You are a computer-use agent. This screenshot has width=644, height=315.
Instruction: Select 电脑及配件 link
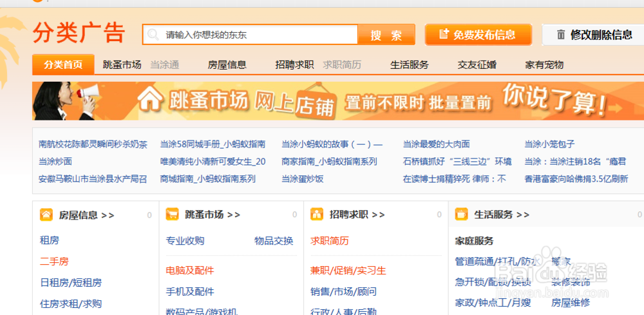(190, 271)
